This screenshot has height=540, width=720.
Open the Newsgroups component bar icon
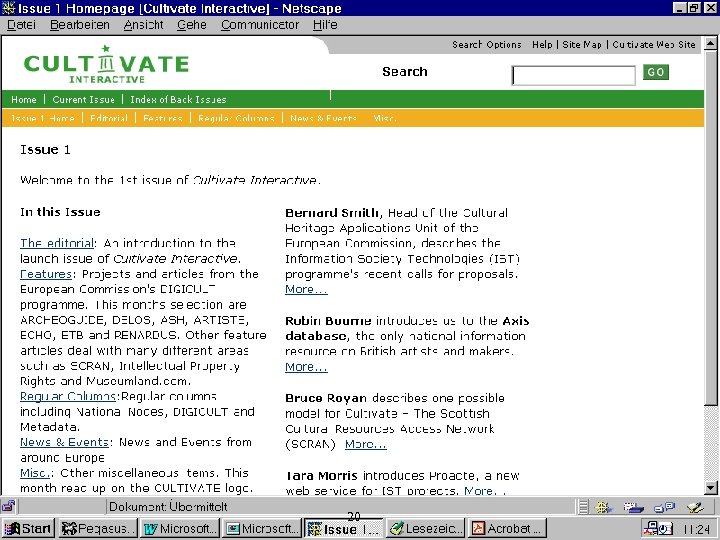(664, 507)
